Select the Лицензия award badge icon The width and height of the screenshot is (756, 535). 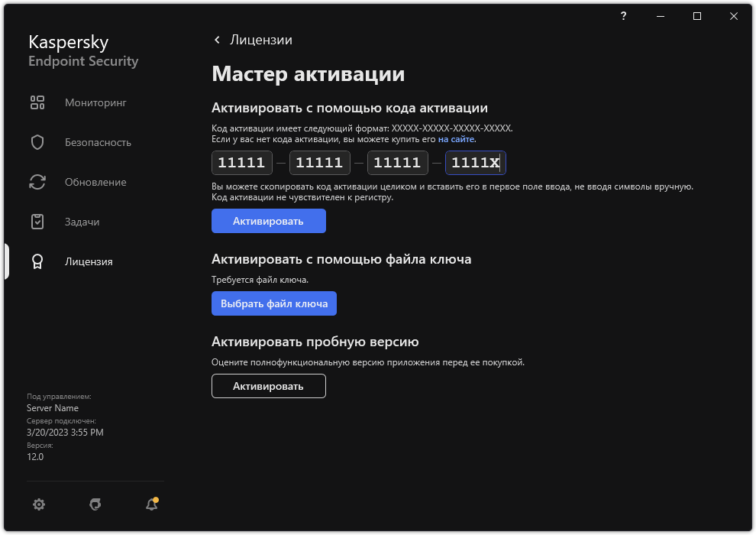coord(37,261)
